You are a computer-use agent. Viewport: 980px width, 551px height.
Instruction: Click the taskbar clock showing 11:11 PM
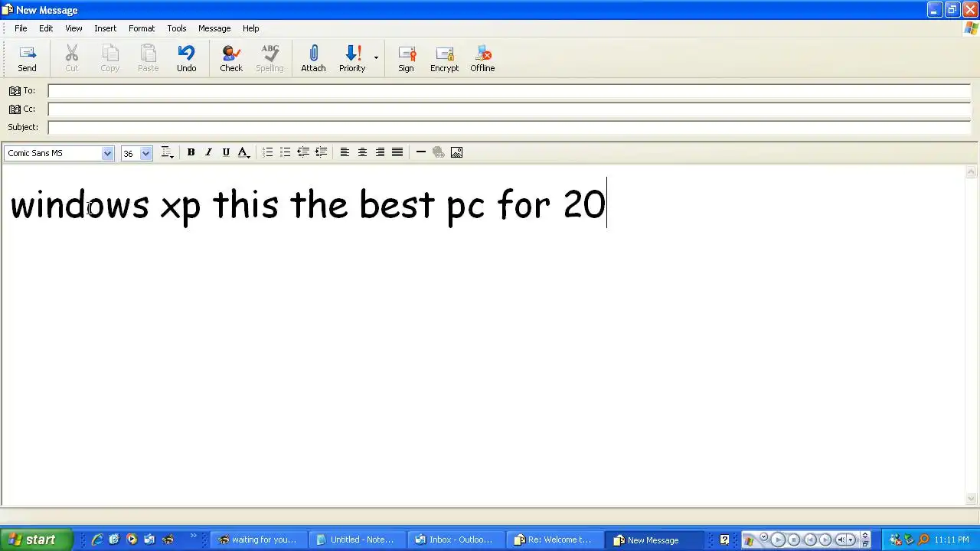[x=952, y=540]
